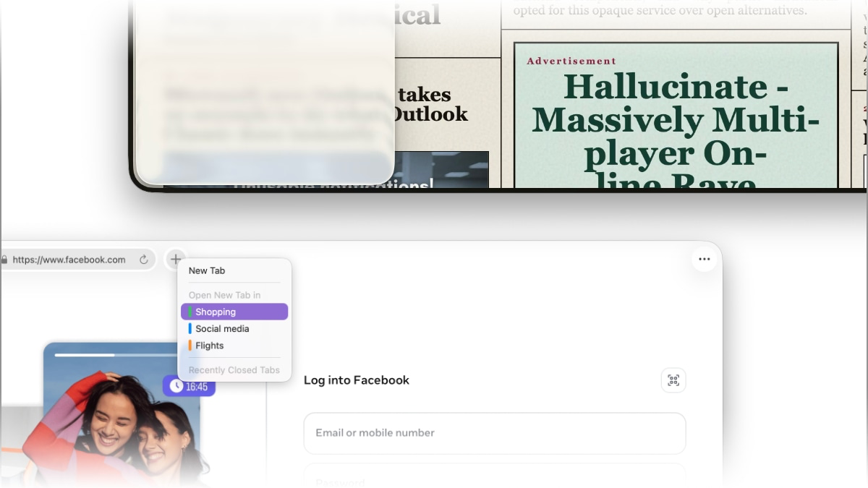Screen dimensions: 868x488
Task: Click the plus new tab button
Action: [176, 259]
